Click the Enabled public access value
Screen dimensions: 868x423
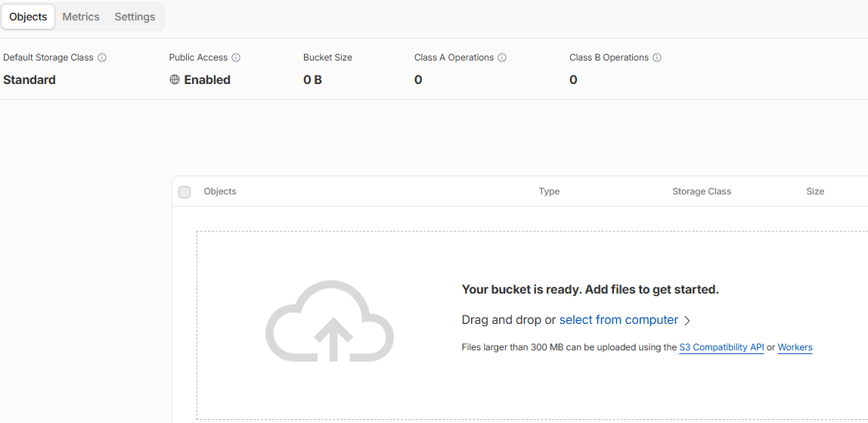(207, 79)
